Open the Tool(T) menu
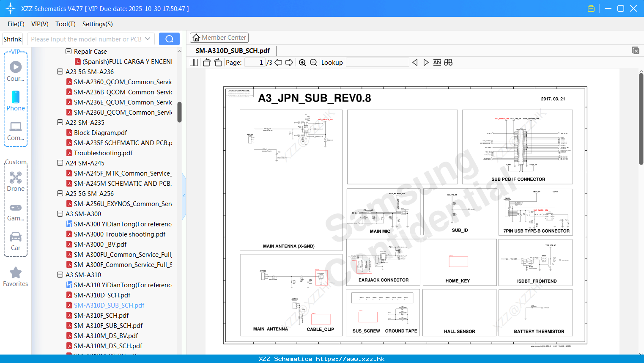The image size is (644, 363). tap(66, 24)
